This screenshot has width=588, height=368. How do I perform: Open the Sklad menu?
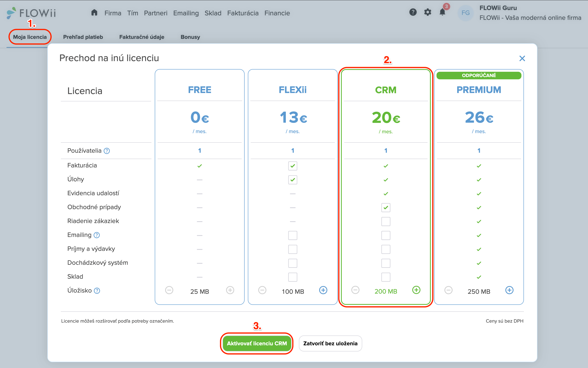pos(213,13)
